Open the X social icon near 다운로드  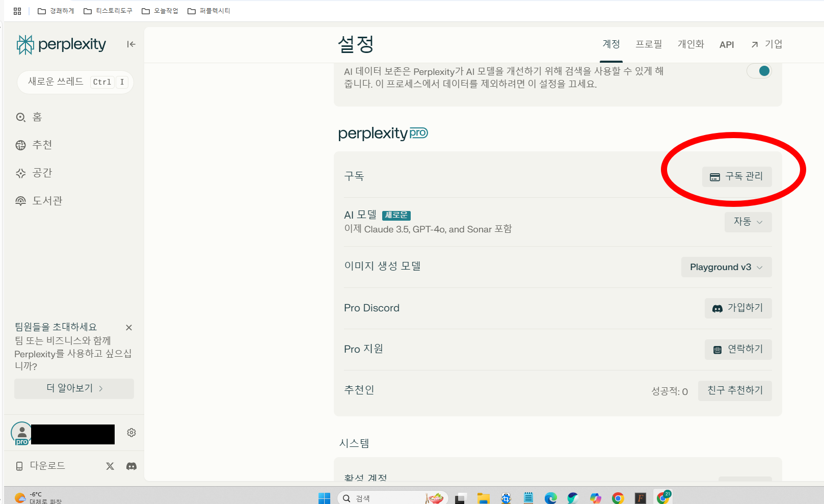click(110, 466)
